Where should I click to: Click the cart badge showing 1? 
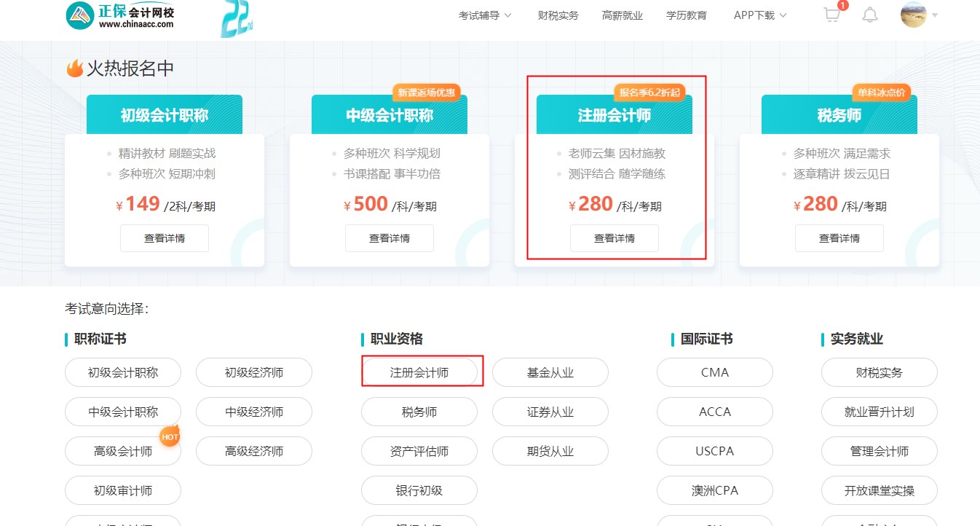click(842, 5)
